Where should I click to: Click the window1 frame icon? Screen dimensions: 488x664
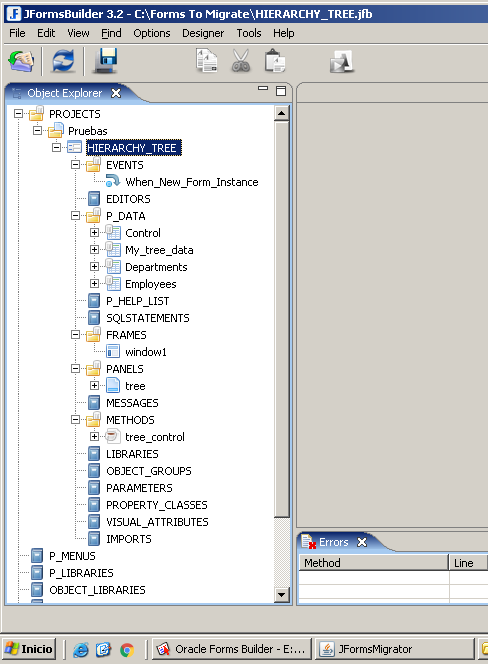(x=113, y=351)
